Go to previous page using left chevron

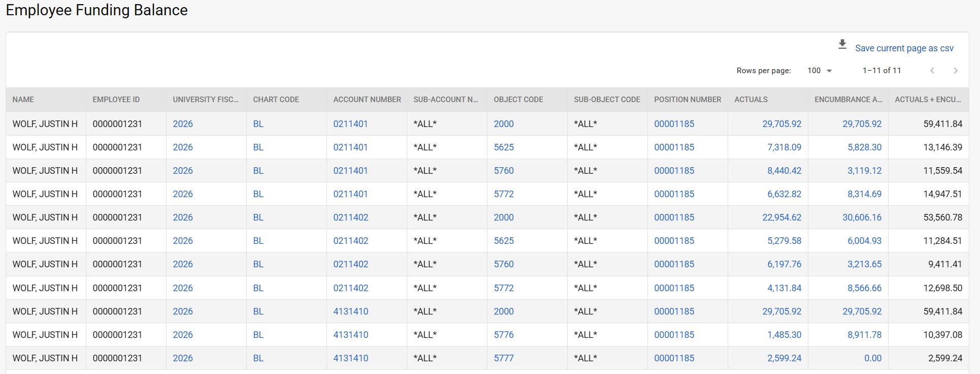coord(932,71)
